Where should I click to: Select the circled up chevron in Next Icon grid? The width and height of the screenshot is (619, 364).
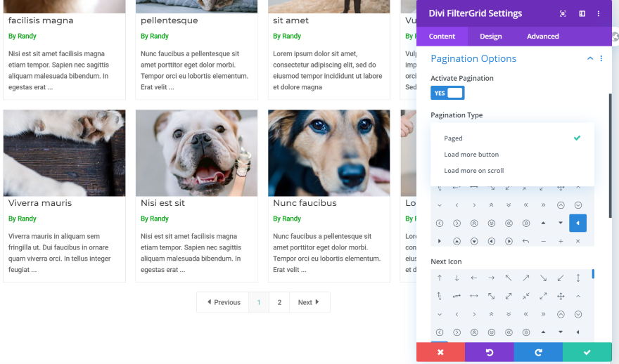561,314
